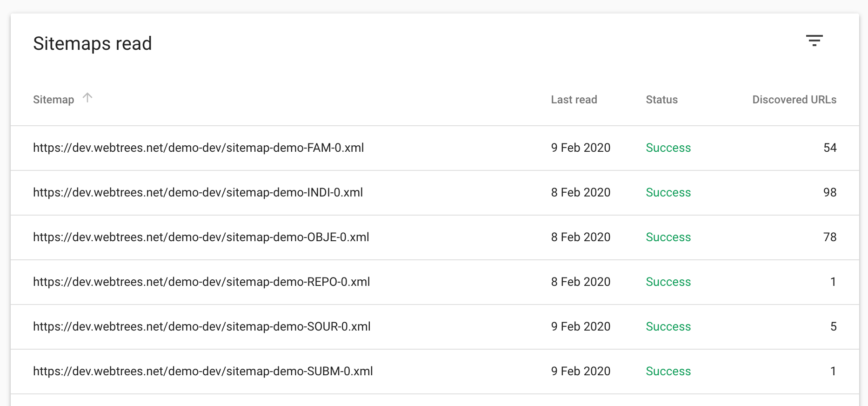Viewport: 868px width, 406px height.
Task: Click the 98 discovered URLs count
Action: [829, 193]
